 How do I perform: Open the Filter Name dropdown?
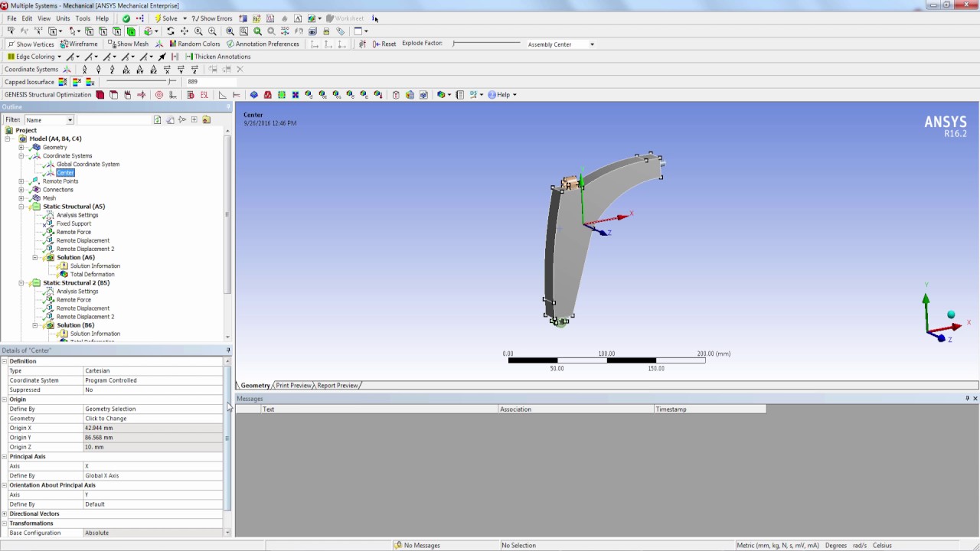[70, 120]
